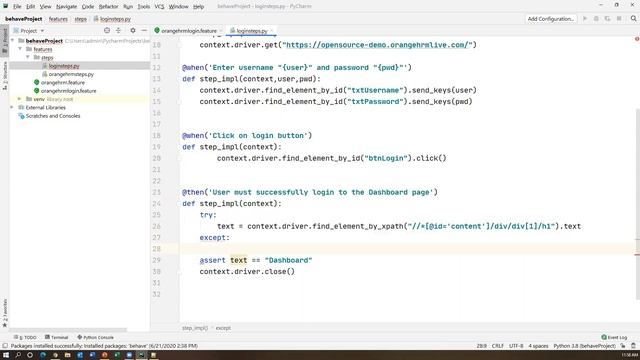Close the orangehrmlogin.feature editor tab
The width and height of the screenshot is (640, 360).
click(x=221, y=31)
